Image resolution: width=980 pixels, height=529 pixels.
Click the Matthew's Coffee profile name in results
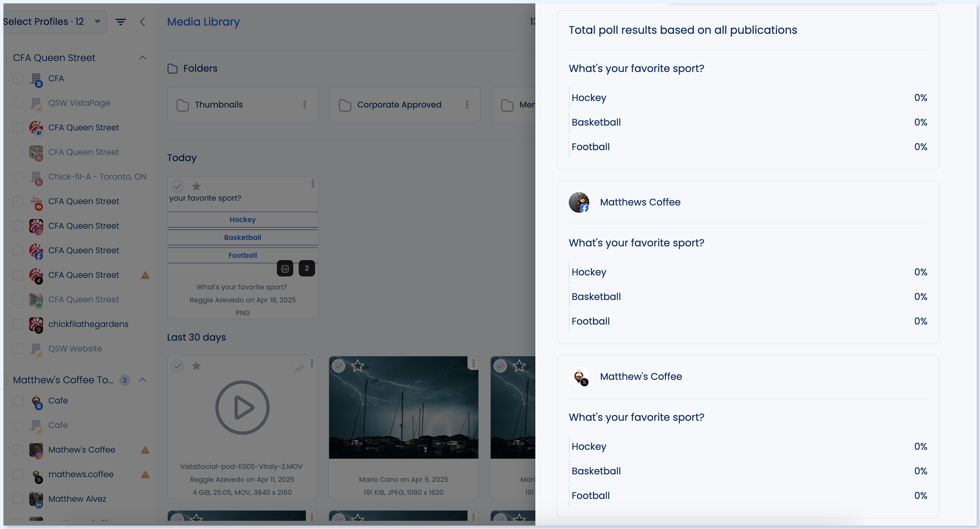[x=641, y=377]
